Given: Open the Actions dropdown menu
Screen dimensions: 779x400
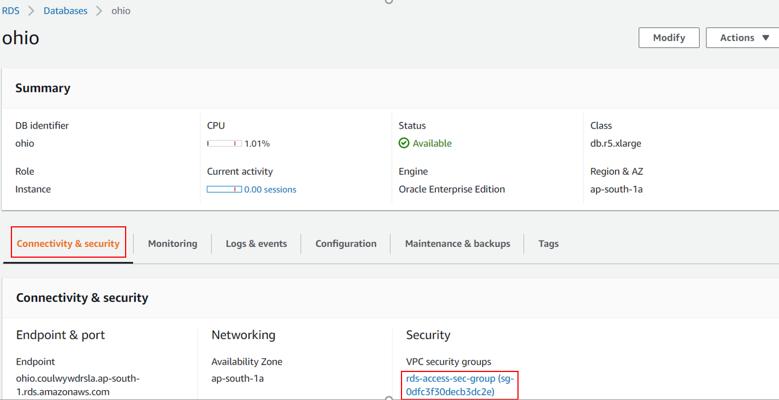Looking at the screenshot, I should point(742,38).
